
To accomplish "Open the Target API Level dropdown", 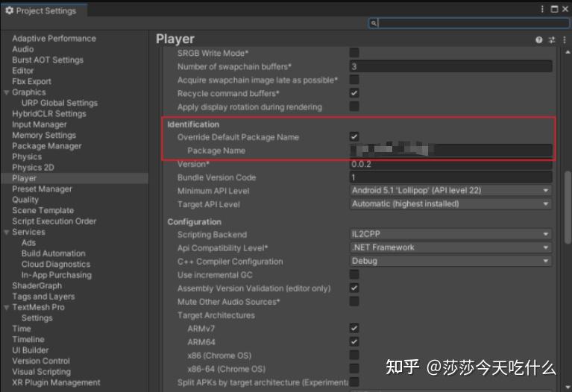I will click(450, 204).
